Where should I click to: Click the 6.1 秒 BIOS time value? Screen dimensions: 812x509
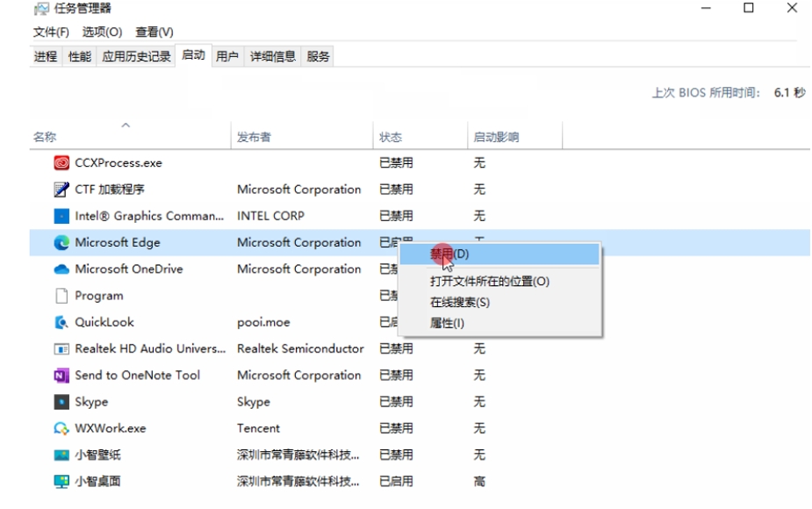790,93
